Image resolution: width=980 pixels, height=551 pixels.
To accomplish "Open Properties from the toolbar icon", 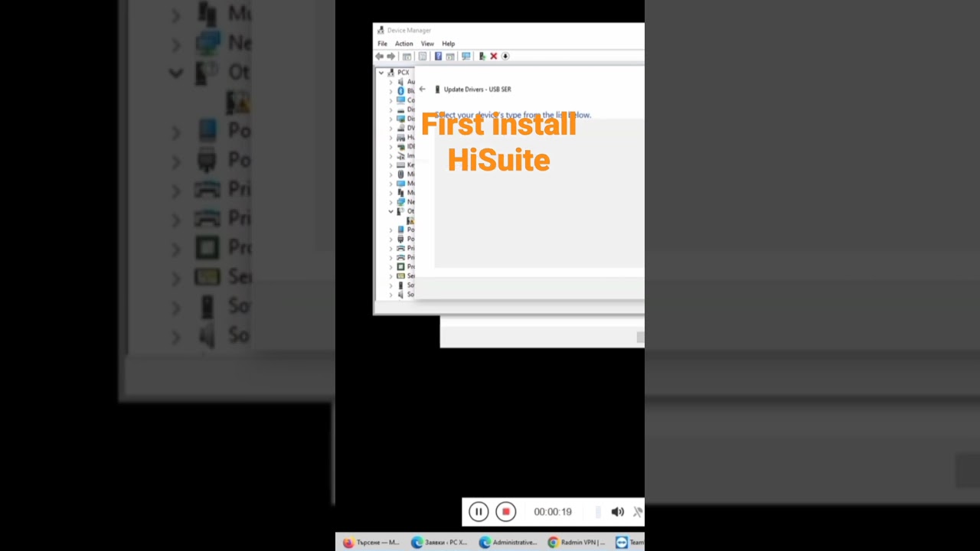I will coord(423,56).
